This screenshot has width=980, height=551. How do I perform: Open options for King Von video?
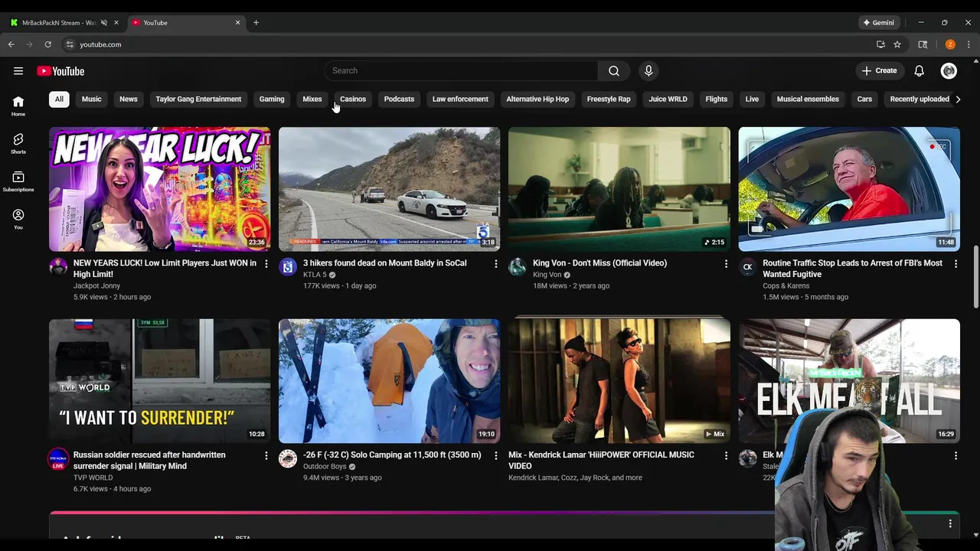coord(726,264)
